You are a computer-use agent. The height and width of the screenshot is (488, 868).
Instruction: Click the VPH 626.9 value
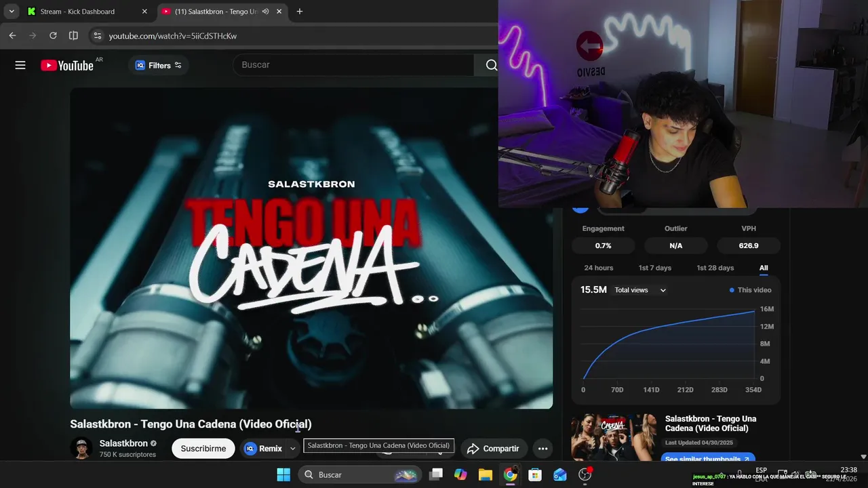pos(749,245)
